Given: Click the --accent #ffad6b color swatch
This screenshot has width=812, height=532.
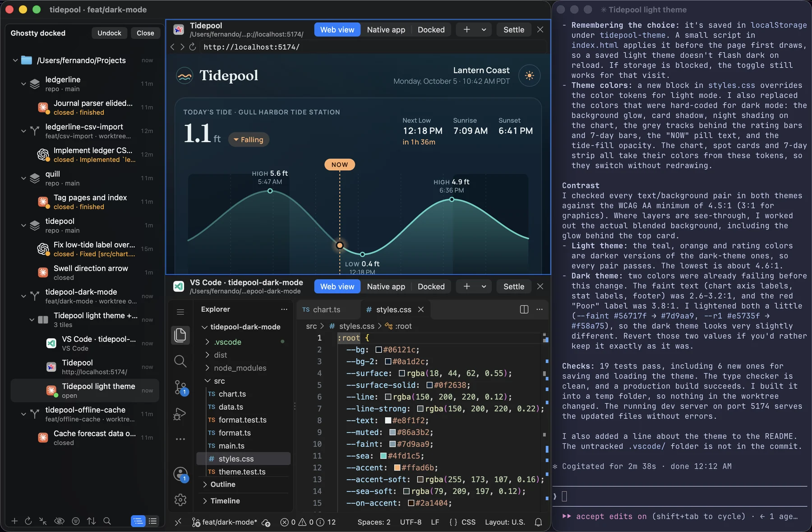Looking at the screenshot, I should pos(397,468).
